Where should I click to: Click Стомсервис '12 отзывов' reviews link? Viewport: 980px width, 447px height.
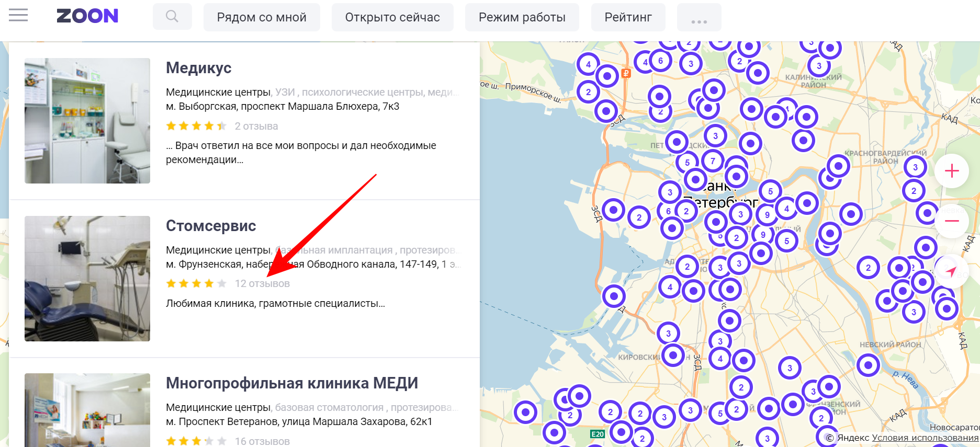pos(262,284)
